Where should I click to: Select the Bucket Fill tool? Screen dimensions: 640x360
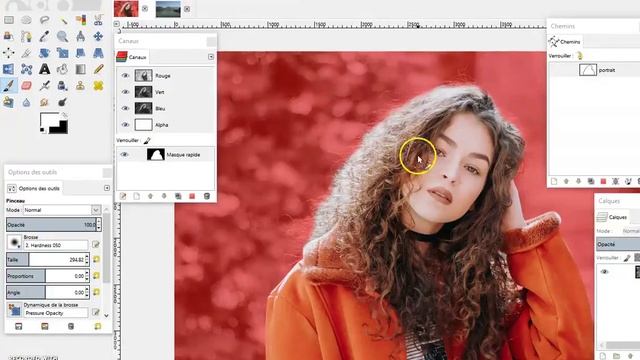pos(62,69)
